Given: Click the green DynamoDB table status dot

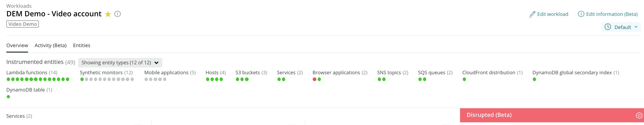Looking at the screenshot, I should (8, 97).
